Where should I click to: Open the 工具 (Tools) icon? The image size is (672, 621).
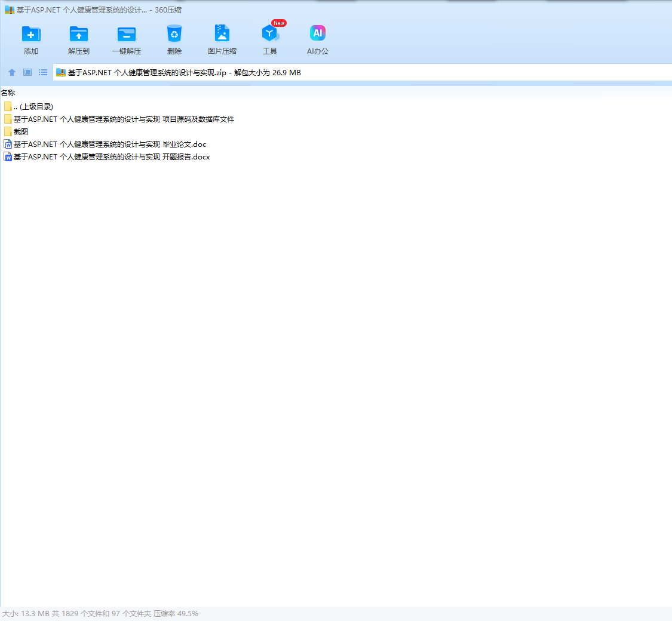pyautogui.click(x=269, y=33)
